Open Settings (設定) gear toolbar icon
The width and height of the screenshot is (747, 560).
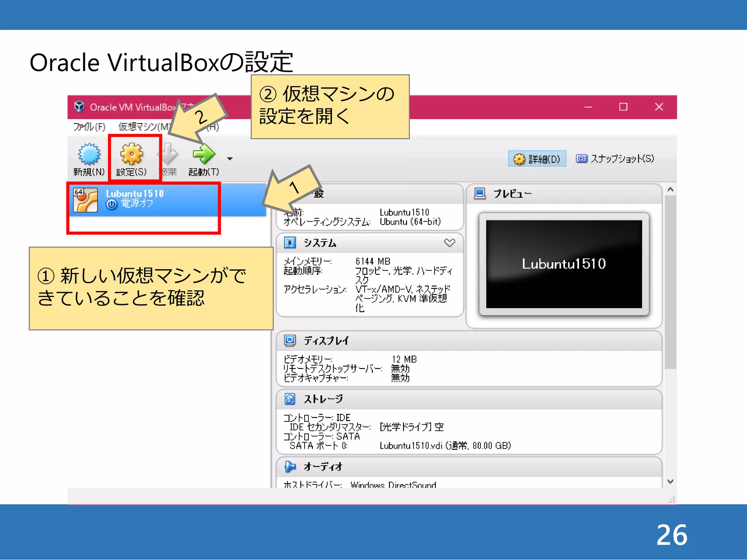pos(132,154)
